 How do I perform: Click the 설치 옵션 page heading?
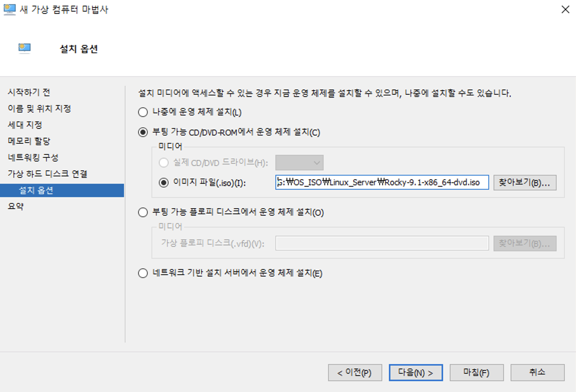pyautogui.click(x=79, y=49)
